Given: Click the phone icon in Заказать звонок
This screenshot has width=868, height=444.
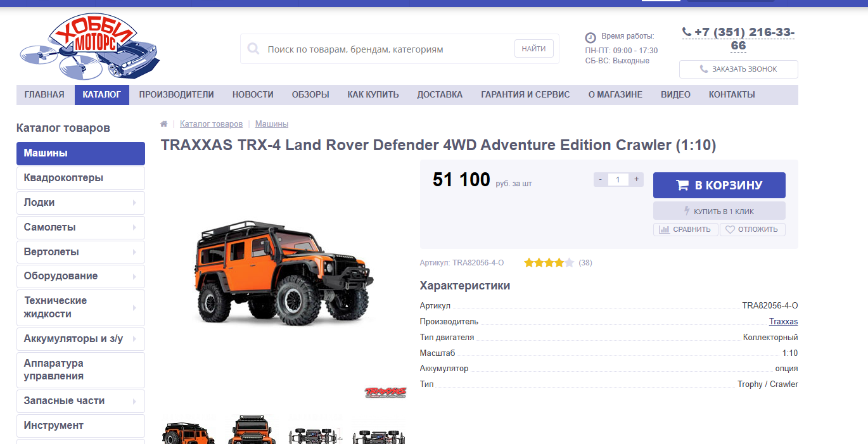Looking at the screenshot, I should coord(704,69).
